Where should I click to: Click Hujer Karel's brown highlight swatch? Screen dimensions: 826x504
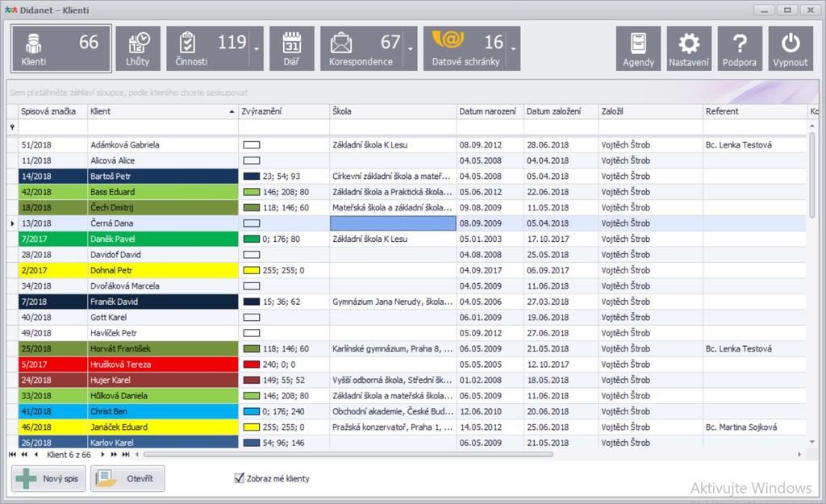[x=252, y=381]
